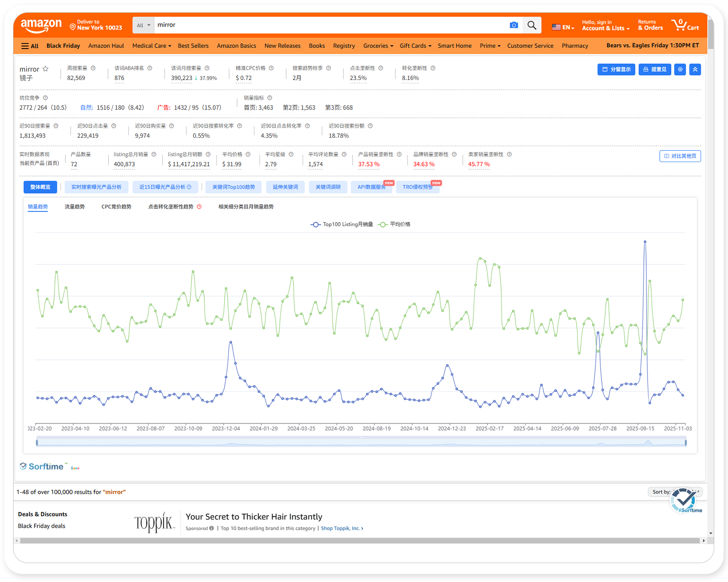Viewport: 728px width, 582px height.
Task: Click the magnifying glass search button
Action: tap(532, 25)
